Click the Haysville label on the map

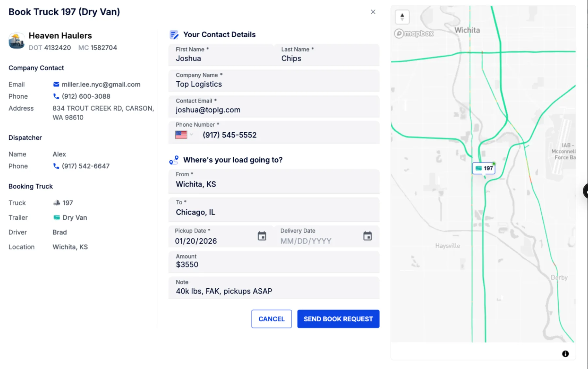coord(448,246)
